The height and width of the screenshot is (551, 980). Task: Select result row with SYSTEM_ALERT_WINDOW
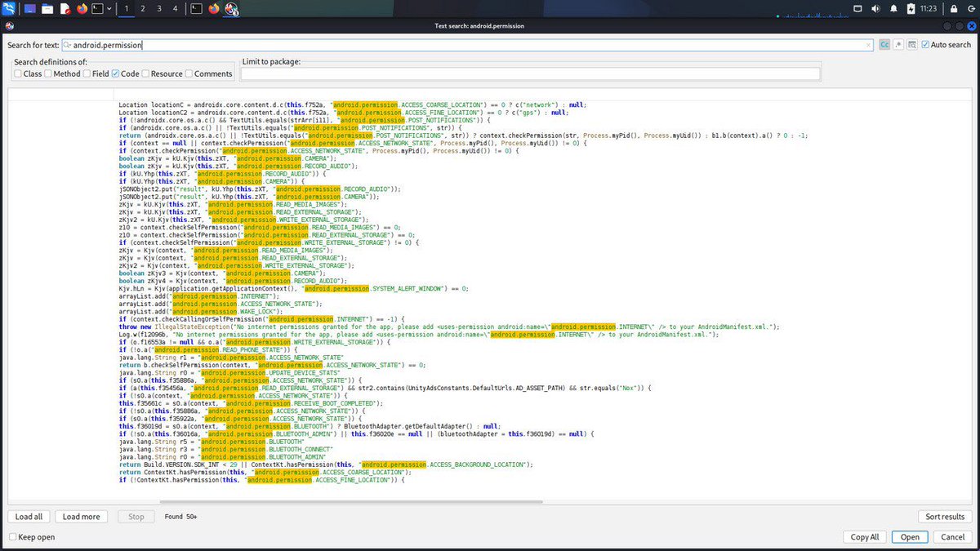point(293,288)
